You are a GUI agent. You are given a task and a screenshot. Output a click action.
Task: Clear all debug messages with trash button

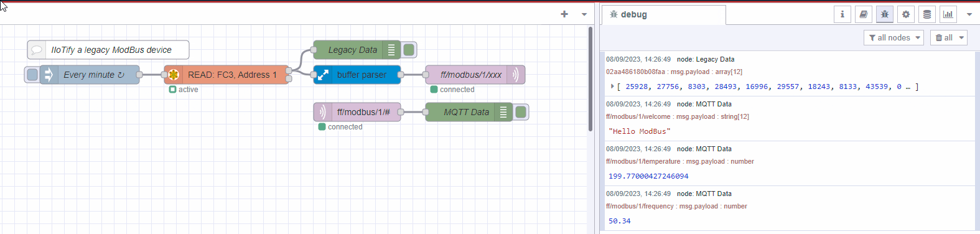pos(944,38)
